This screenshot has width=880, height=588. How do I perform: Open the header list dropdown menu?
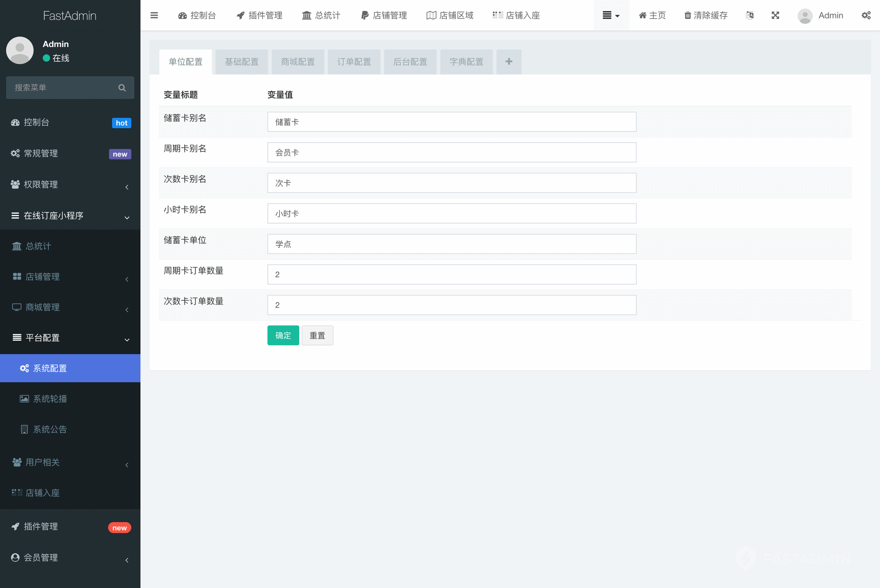(611, 15)
